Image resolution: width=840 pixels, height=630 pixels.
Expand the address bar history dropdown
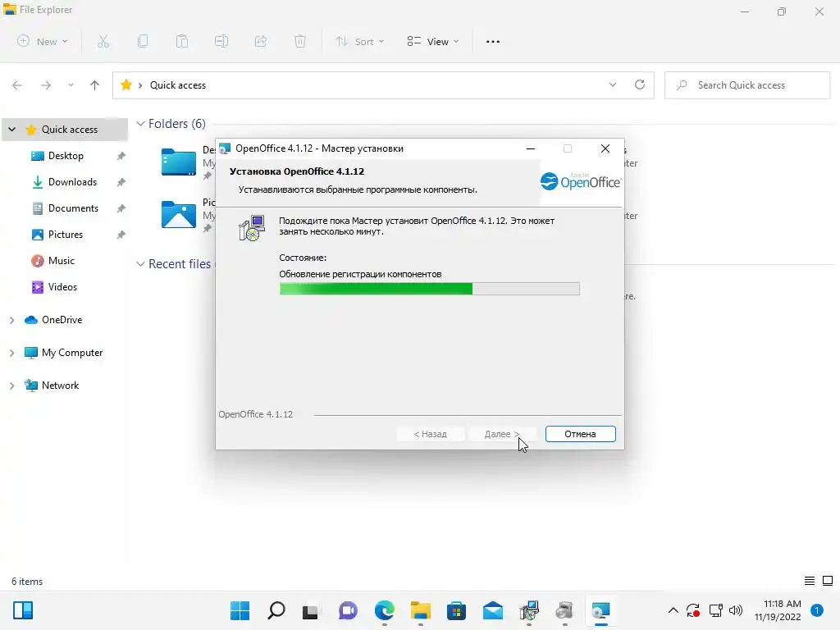[612, 84]
